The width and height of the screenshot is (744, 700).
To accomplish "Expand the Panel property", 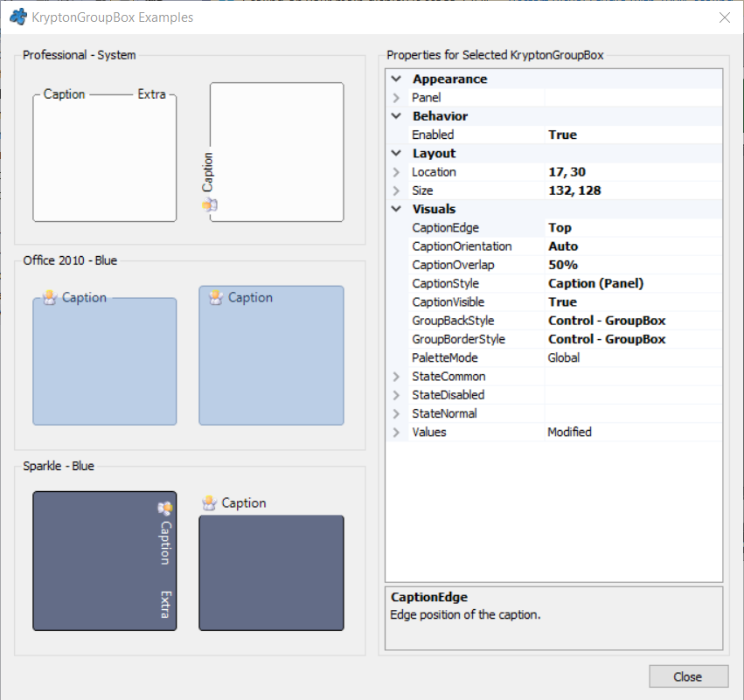I will point(396,98).
